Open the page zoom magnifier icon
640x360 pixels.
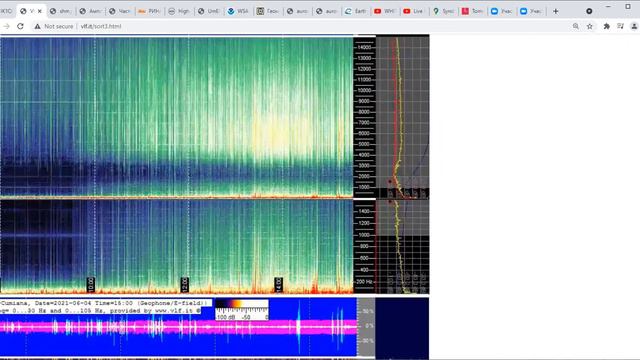576,26
